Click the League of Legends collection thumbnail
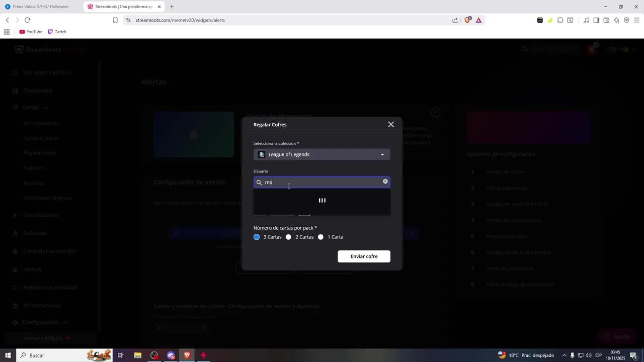 pyautogui.click(x=262, y=154)
